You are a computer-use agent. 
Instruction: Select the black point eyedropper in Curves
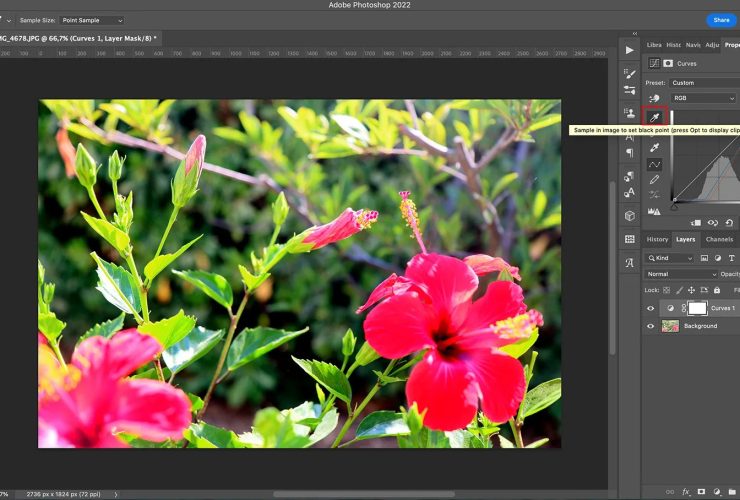click(x=655, y=116)
